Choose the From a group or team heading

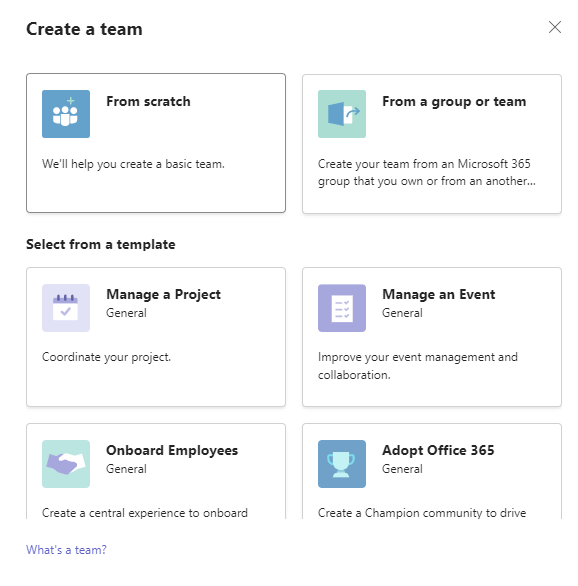pos(454,102)
